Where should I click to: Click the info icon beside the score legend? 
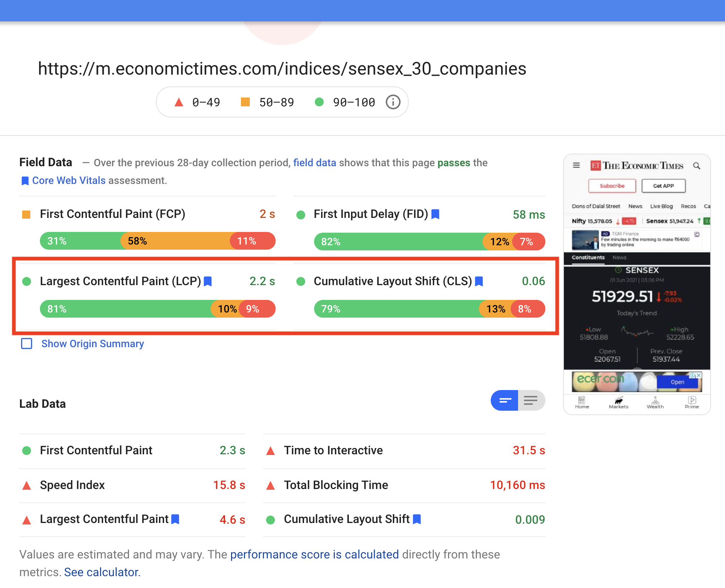coord(393,102)
